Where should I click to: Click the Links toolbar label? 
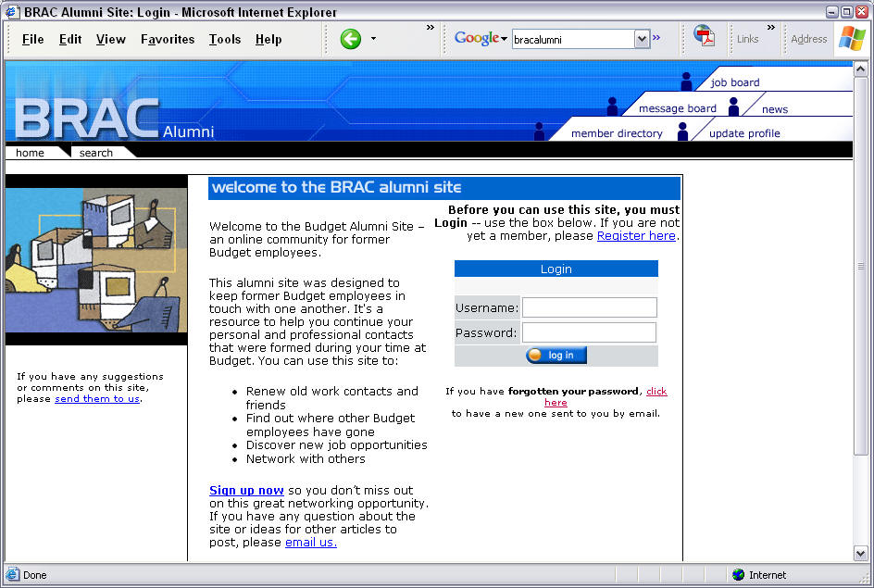pyautogui.click(x=747, y=39)
